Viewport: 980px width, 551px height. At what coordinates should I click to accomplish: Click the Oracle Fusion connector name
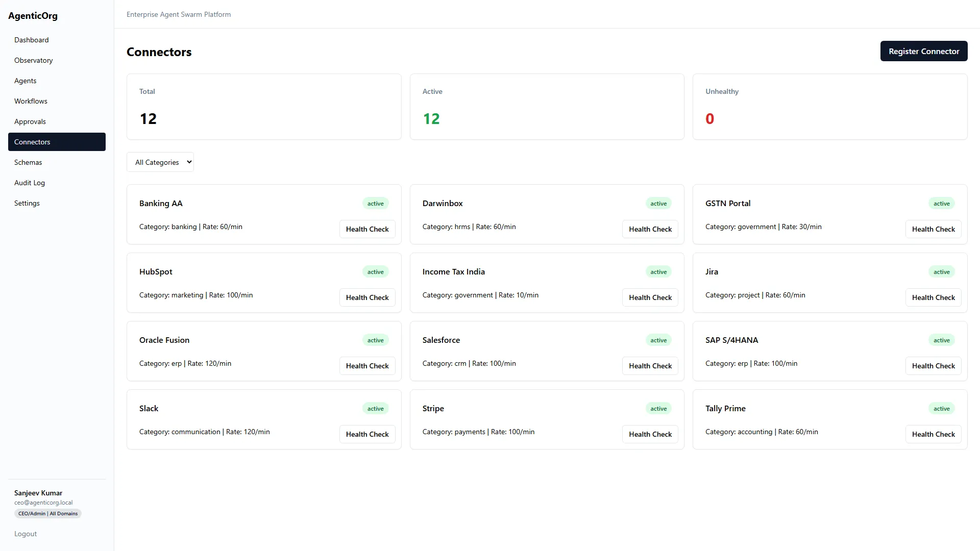(x=164, y=340)
